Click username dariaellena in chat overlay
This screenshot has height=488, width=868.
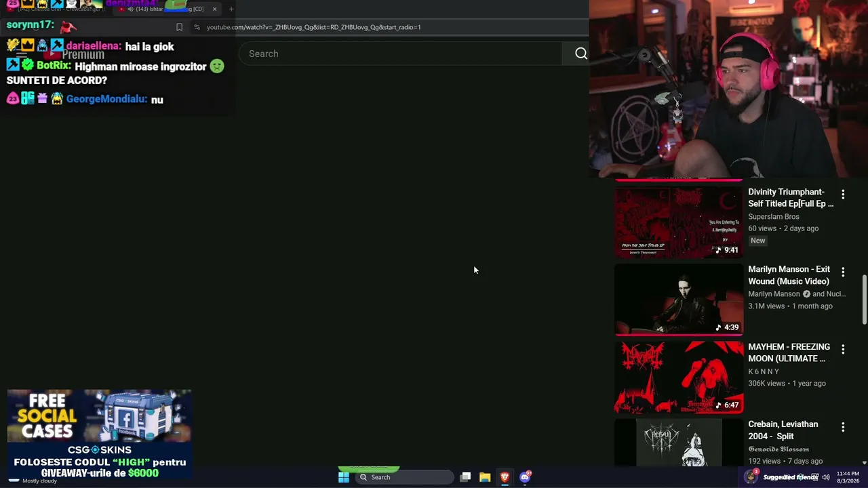(x=94, y=46)
